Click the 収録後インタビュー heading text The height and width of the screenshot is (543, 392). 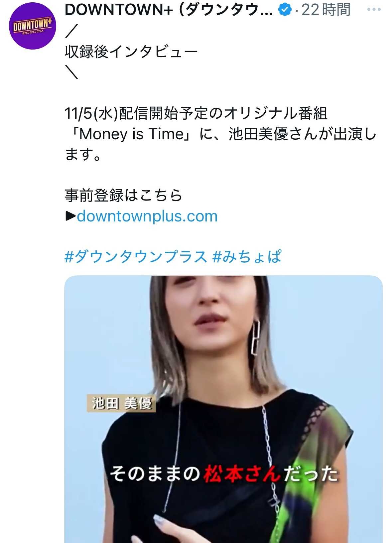point(131,52)
